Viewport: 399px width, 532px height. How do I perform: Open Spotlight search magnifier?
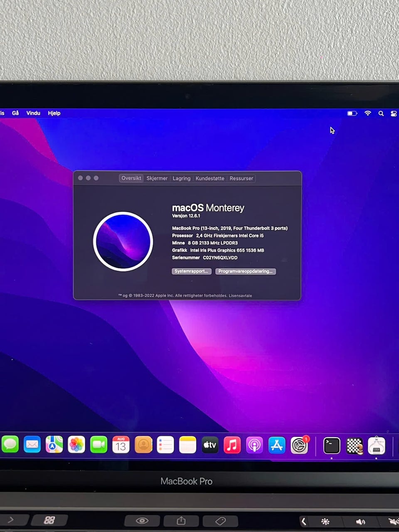[x=381, y=113]
